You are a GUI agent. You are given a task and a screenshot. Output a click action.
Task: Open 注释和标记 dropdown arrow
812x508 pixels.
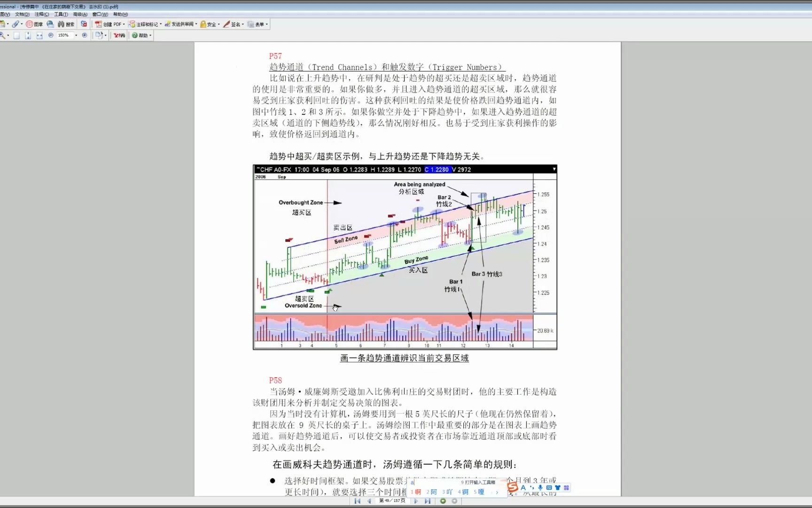click(161, 24)
